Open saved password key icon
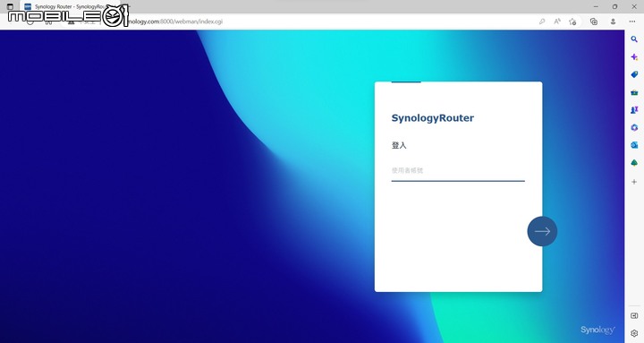The height and width of the screenshot is (343, 644). point(542,21)
